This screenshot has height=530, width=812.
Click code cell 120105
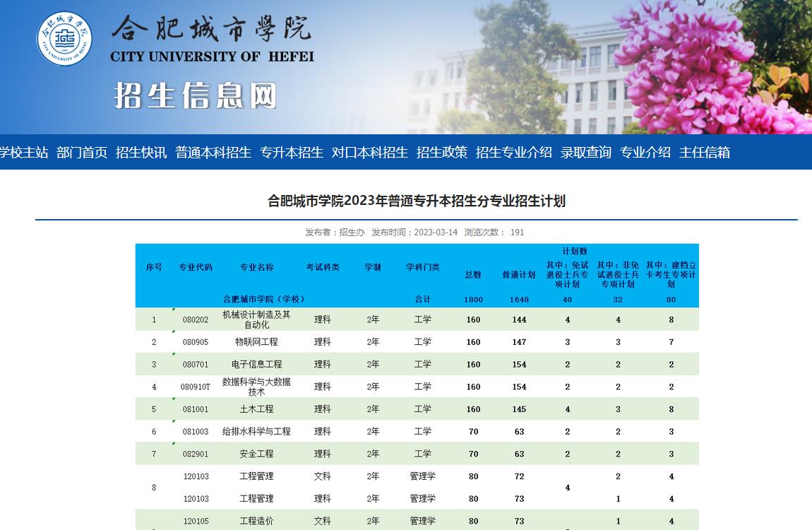click(x=196, y=522)
